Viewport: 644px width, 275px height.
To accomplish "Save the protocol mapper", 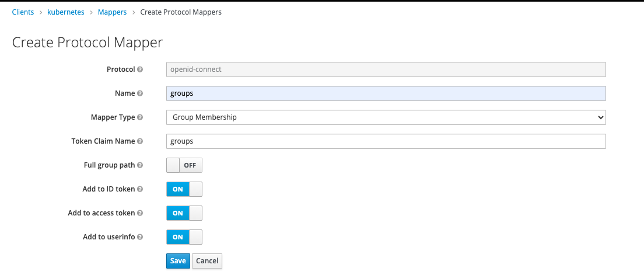I will pos(178,260).
